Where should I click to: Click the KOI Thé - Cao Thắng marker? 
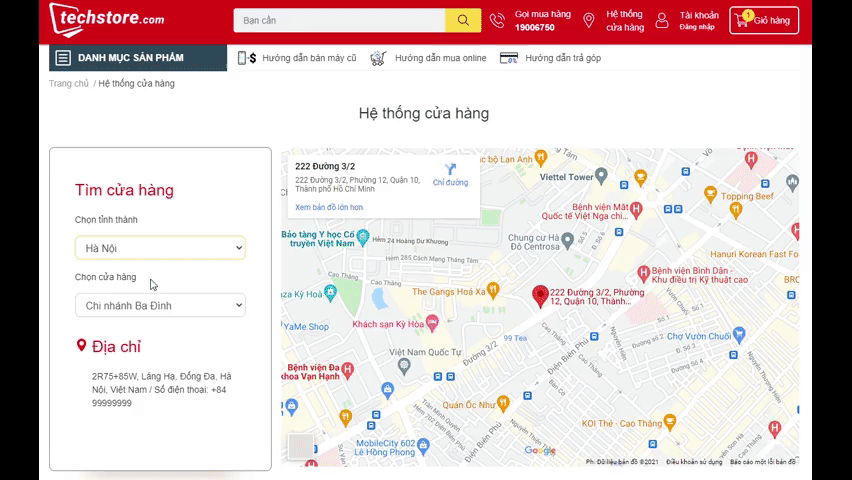[669, 422]
